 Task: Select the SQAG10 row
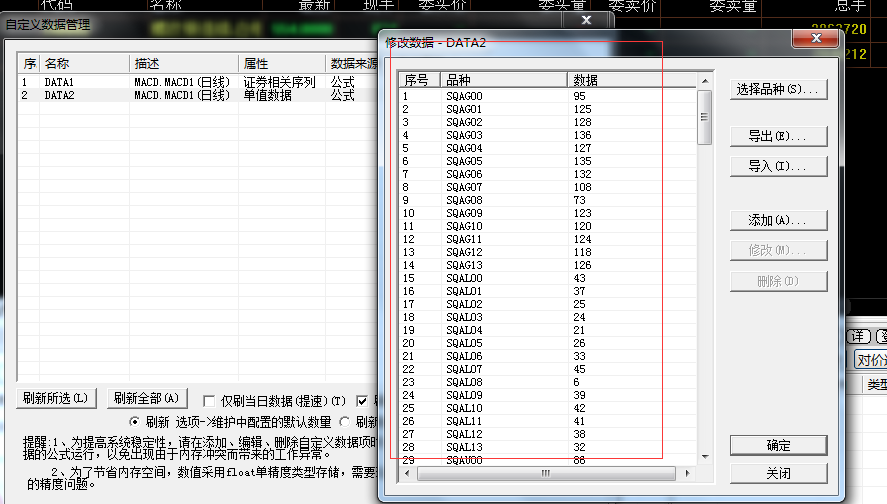(548, 226)
